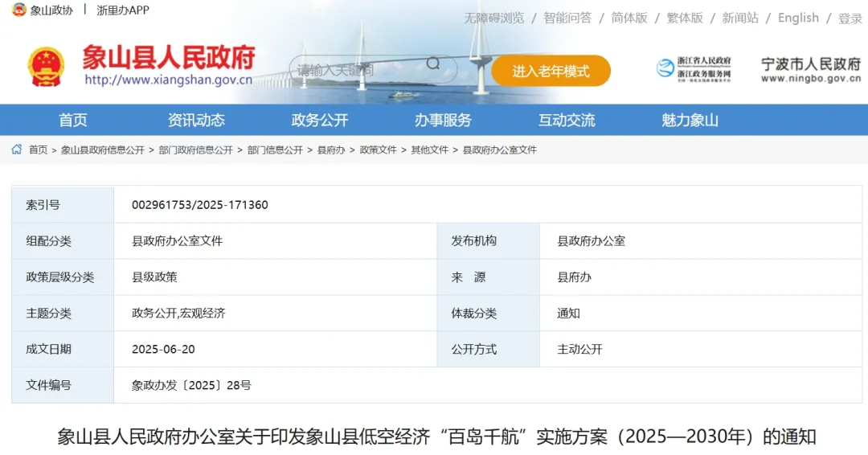Open the 政务公开 nav menu
The image size is (868, 455).
point(320,120)
